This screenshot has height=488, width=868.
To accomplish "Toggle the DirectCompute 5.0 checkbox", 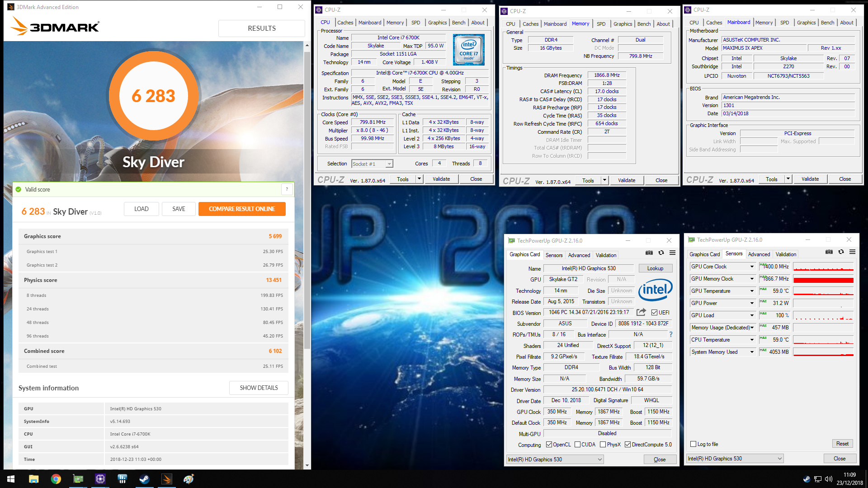I will point(627,445).
